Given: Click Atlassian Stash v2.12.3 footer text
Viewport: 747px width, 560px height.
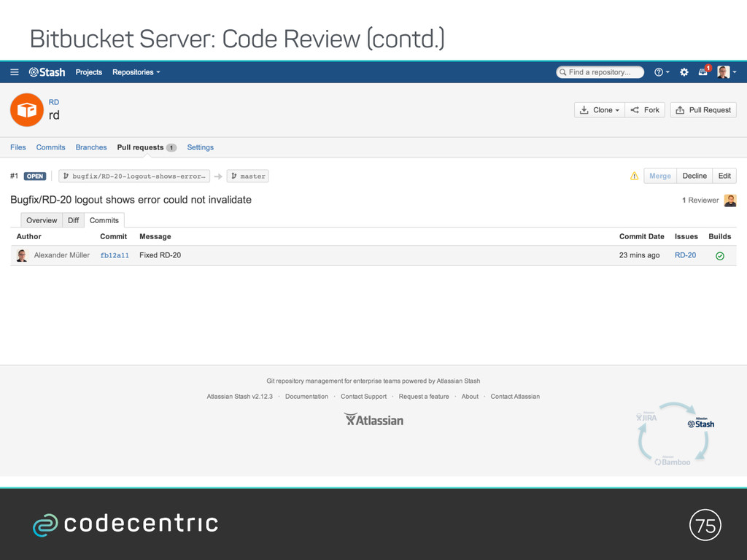Looking at the screenshot, I should (x=239, y=397).
